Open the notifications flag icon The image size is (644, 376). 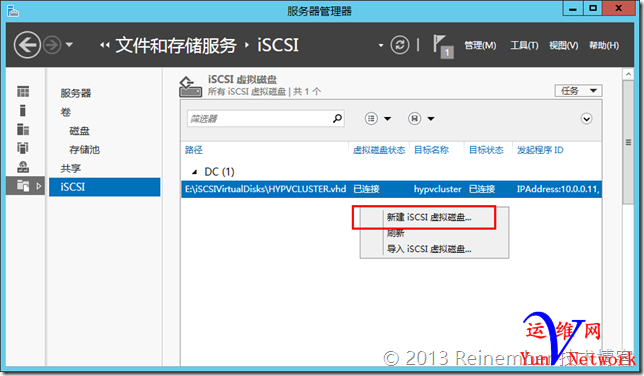[442, 46]
